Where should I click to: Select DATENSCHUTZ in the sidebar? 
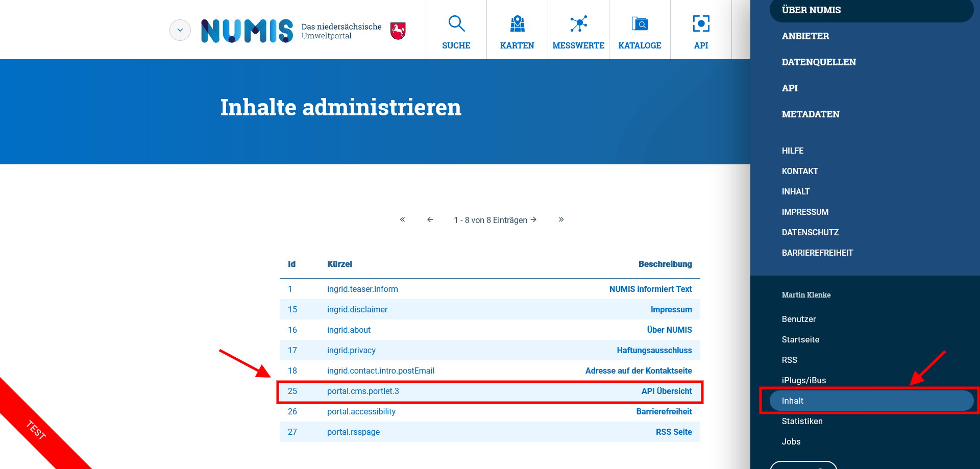pos(810,232)
